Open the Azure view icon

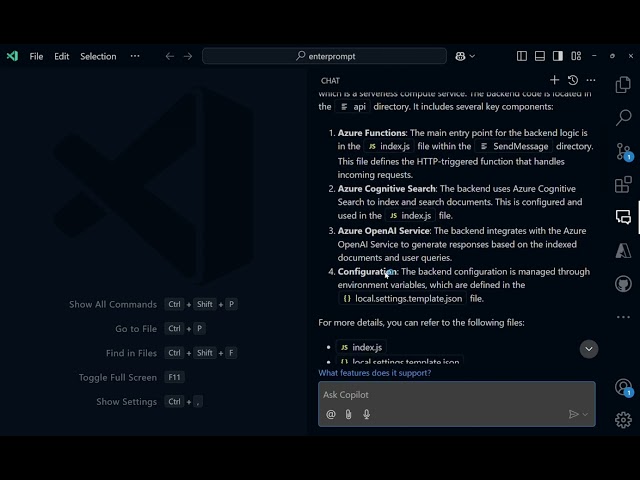point(623,250)
